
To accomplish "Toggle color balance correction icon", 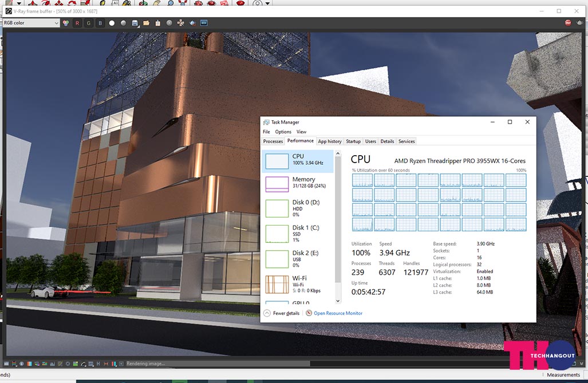I will [45, 364].
